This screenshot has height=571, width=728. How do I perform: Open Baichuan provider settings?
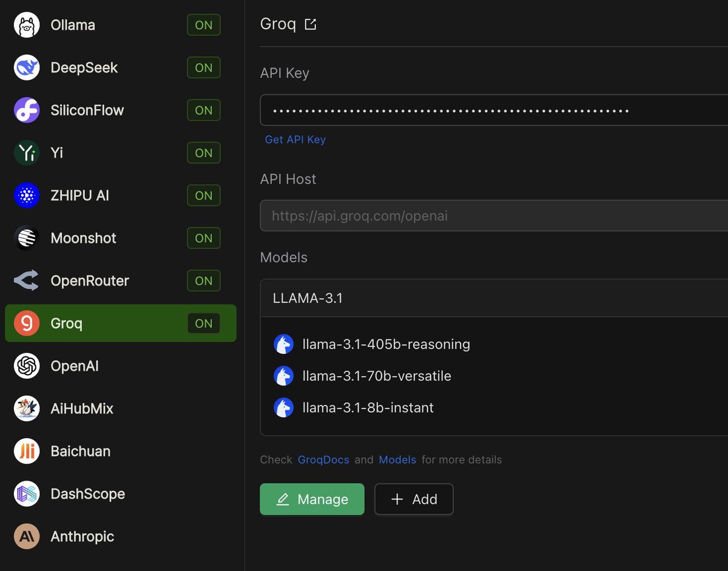pos(120,451)
